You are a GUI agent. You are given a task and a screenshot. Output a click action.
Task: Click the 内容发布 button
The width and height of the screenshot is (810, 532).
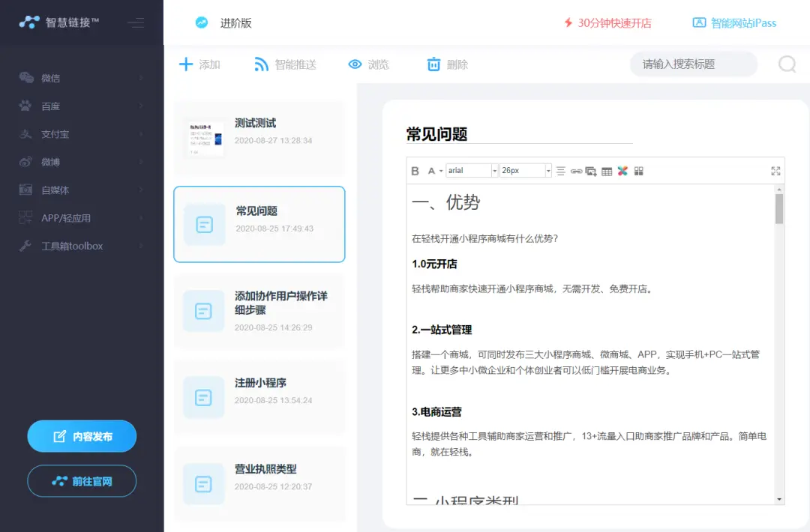click(x=82, y=436)
